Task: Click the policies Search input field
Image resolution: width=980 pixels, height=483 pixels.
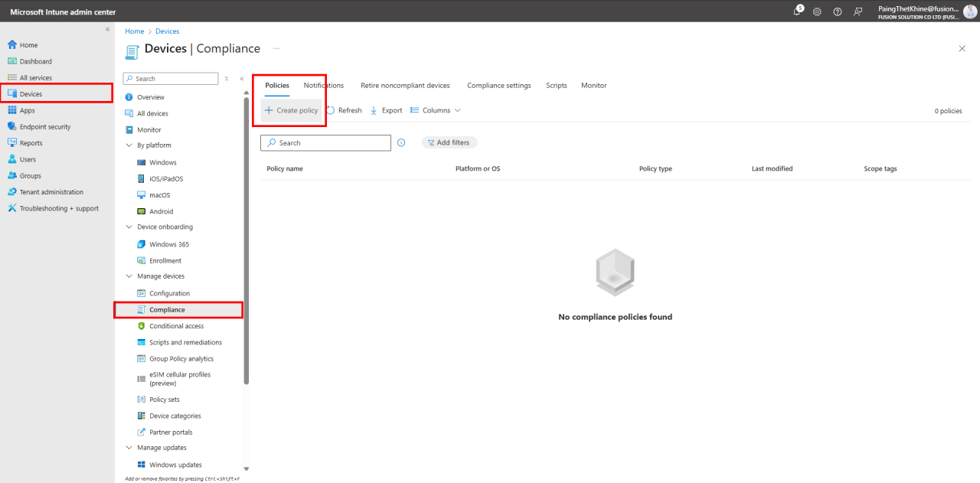Action: pyautogui.click(x=325, y=143)
